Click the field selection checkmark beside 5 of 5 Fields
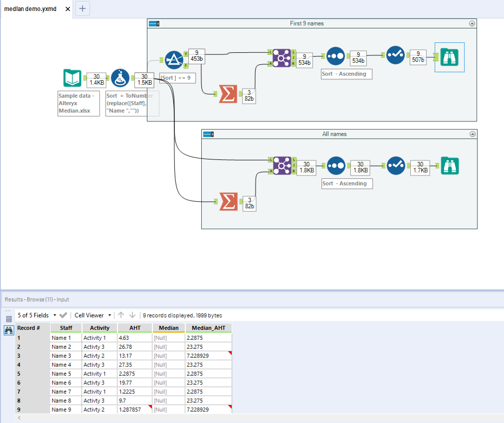 [63, 315]
